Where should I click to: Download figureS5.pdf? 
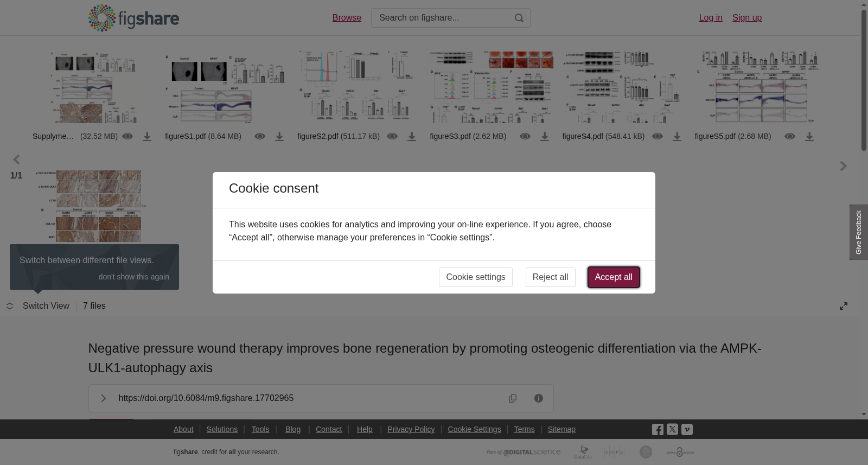pos(809,137)
